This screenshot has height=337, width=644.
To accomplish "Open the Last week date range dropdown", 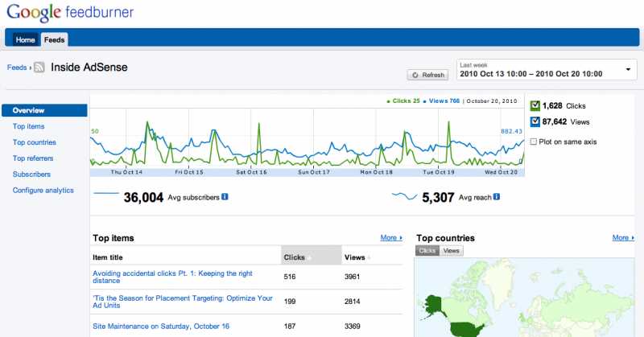I will coord(546,70).
